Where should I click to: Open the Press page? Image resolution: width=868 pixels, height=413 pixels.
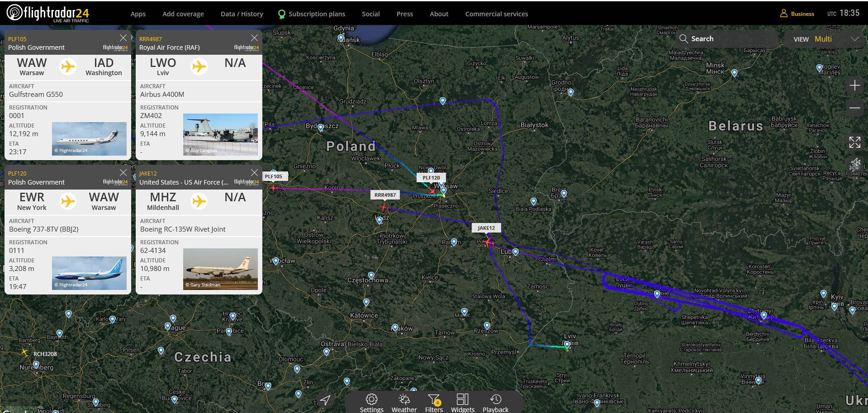point(405,14)
